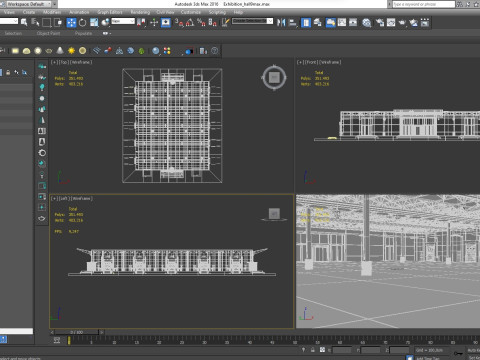
Task: Toggle Selection Lock in status bar
Action: (x=313, y=350)
